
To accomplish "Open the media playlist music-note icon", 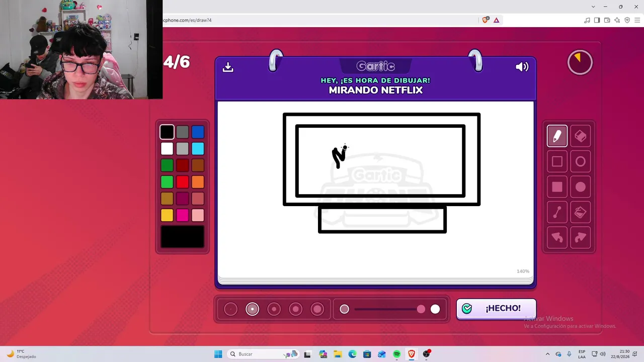I will click(x=587, y=20).
